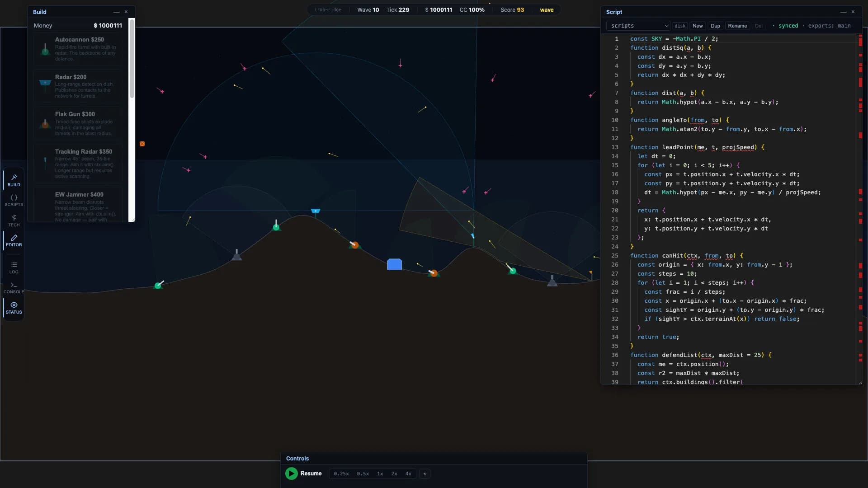Select the gray jammer tower on right valley
This screenshot has width=868, height=488.
point(552,281)
